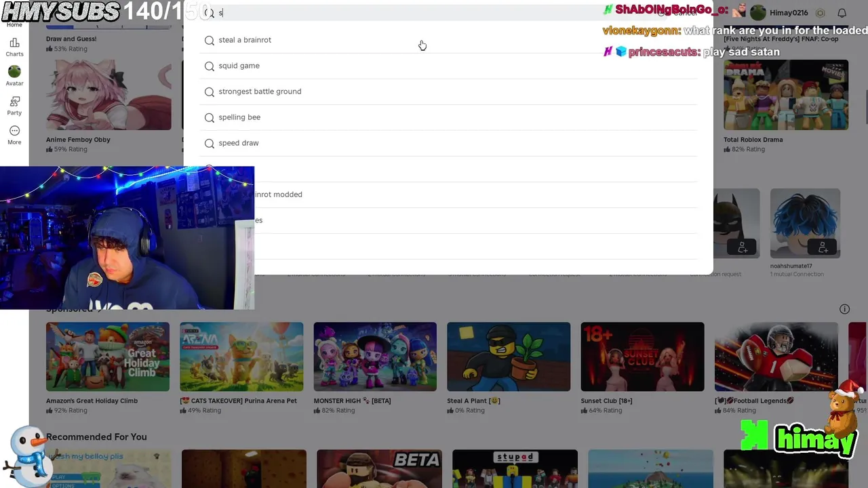The width and height of the screenshot is (868, 488).
Task: Open the Avatar sidebar icon
Action: point(14,76)
